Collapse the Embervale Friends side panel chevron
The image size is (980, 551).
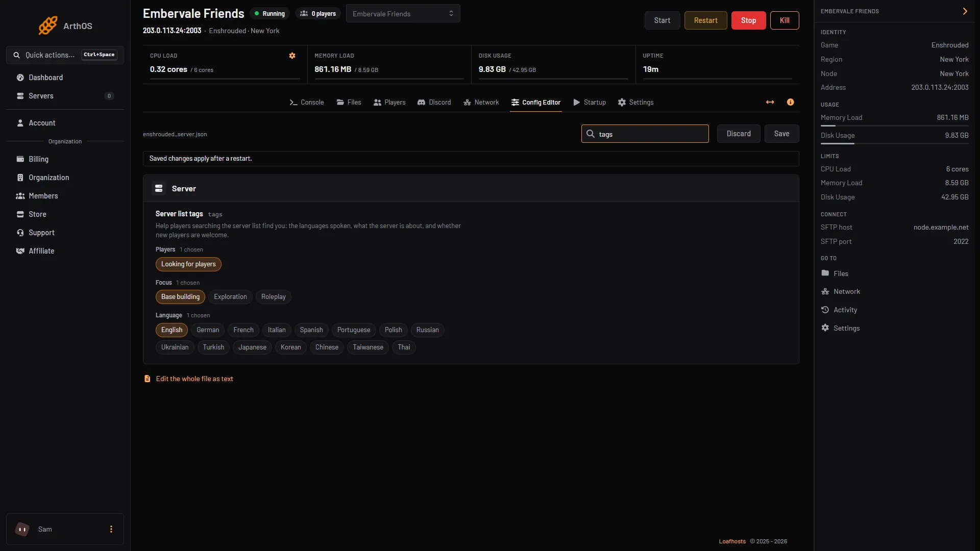(x=965, y=11)
